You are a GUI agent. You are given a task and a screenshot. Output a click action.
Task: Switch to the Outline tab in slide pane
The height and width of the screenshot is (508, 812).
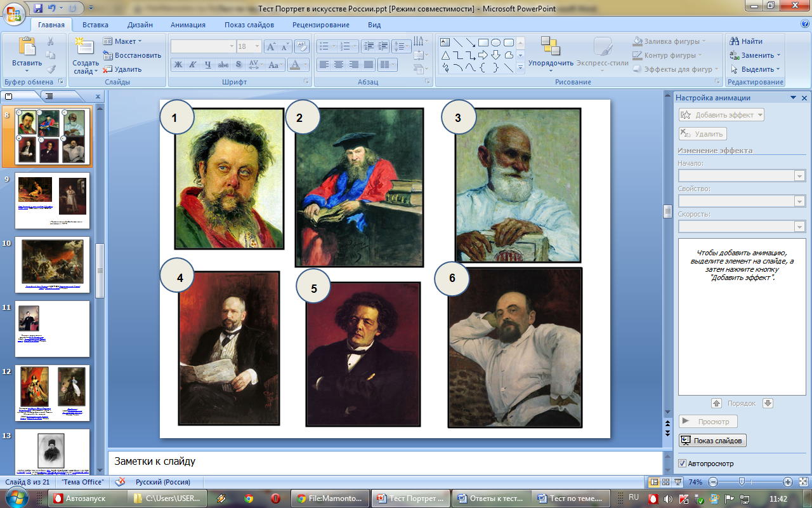click(x=49, y=96)
